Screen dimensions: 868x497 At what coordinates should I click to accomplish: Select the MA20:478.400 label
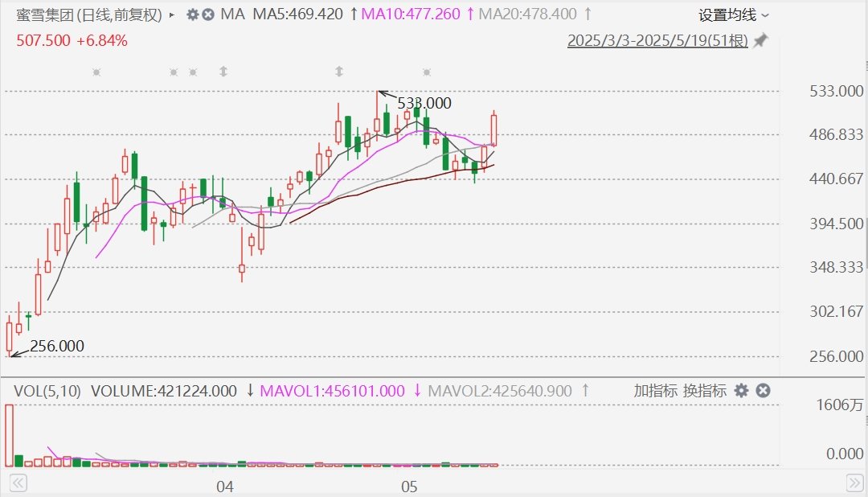pos(527,14)
